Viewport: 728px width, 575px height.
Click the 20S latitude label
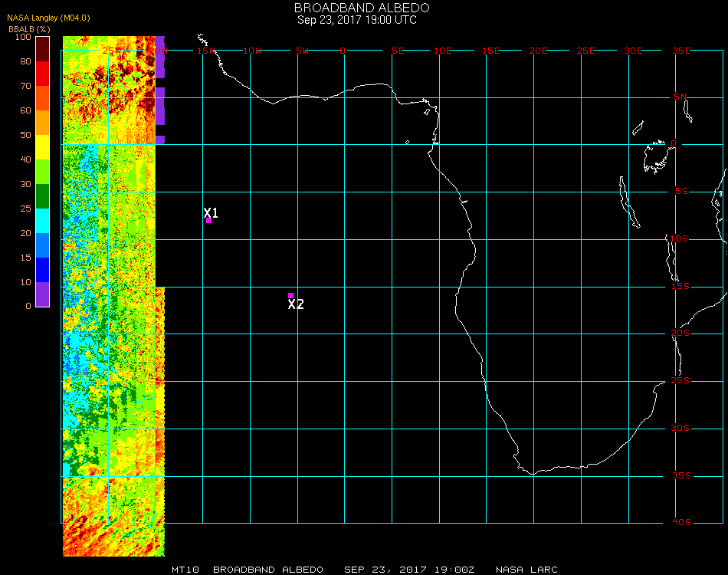(x=681, y=333)
